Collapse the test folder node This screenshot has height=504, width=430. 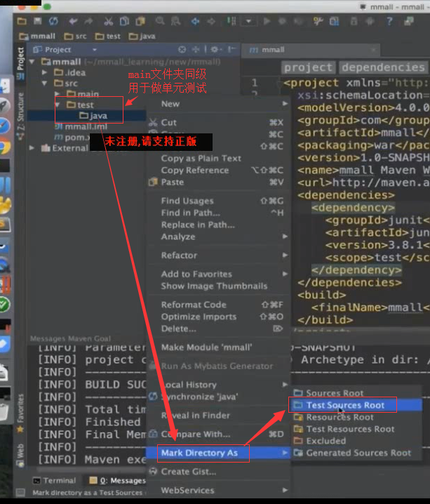(57, 105)
